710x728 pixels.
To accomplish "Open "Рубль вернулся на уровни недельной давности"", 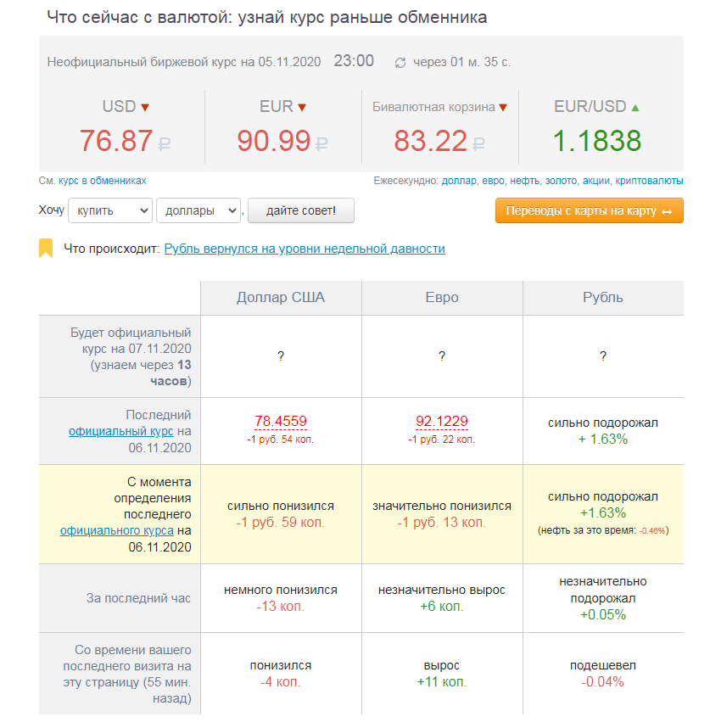I will (305, 249).
